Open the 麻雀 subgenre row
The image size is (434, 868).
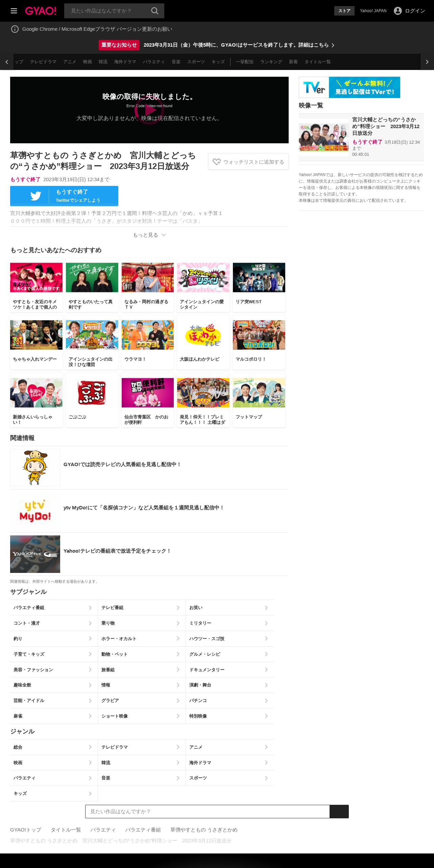coord(54,716)
